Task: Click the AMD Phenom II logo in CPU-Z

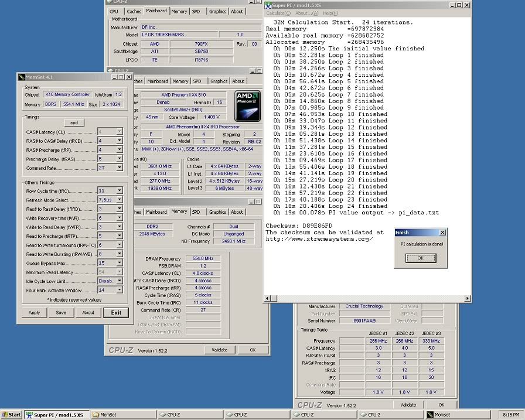Action: pos(247,105)
